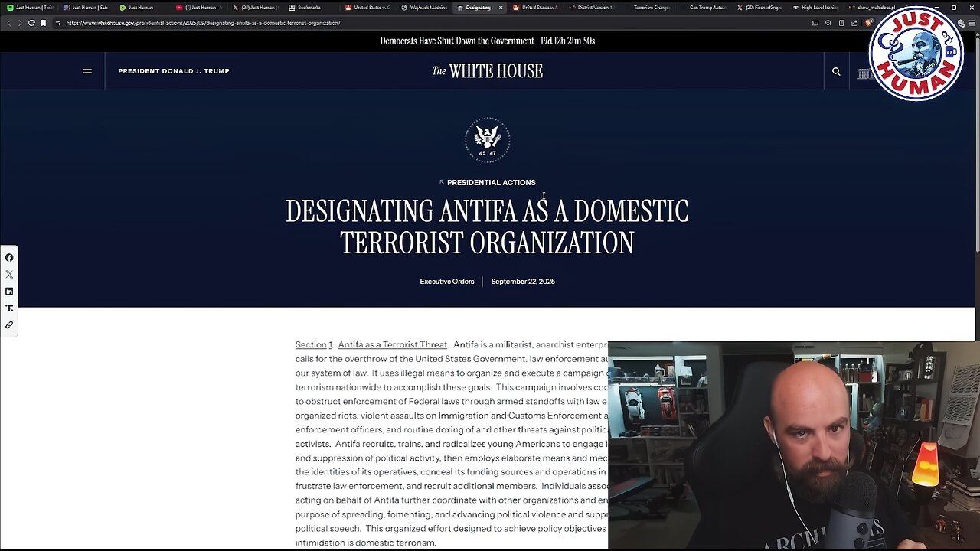Switch to the Wayback Machine tab
980x551 pixels.
425,8
